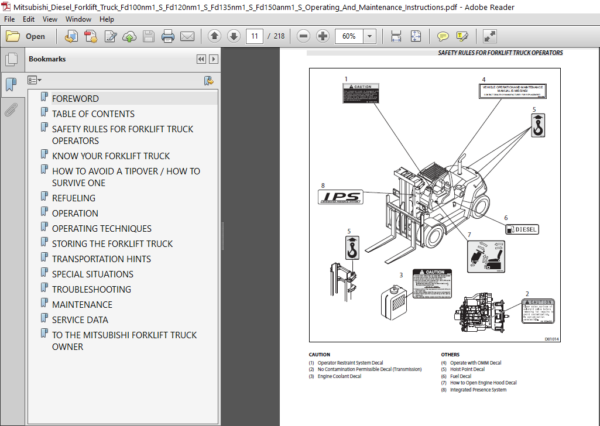Open the TABLE OF CONTENTS bookmark
The height and width of the screenshot is (426, 600).
(93, 114)
